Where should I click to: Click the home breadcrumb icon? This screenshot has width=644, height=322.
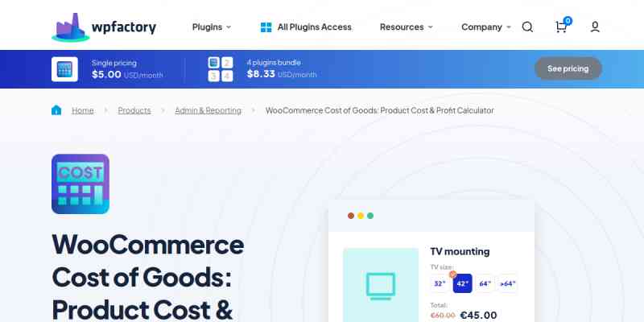click(x=56, y=110)
